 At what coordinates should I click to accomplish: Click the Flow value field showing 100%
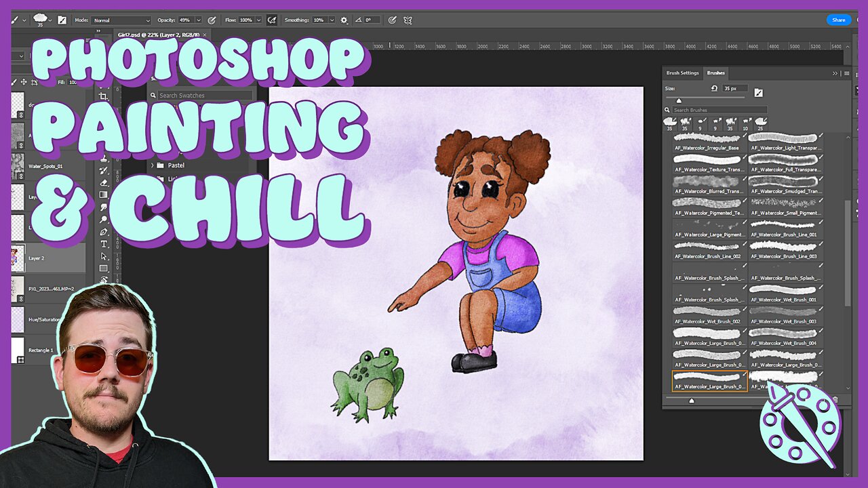pyautogui.click(x=247, y=20)
